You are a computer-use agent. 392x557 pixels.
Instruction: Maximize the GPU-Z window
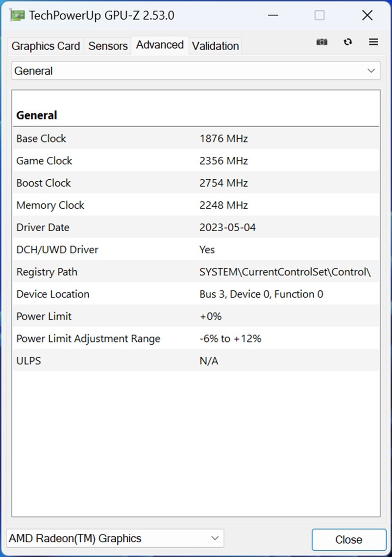(x=319, y=15)
